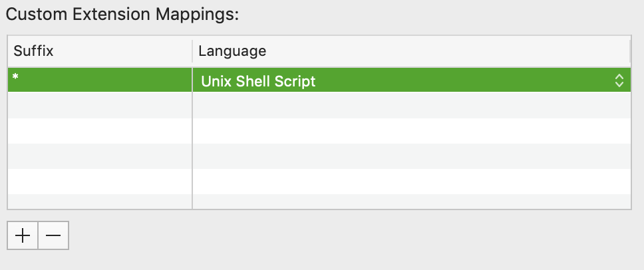Image resolution: width=644 pixels, height=270 pixels.
Task: Click the third empty row's Suffix cell
Action: [x=100, y=156]
